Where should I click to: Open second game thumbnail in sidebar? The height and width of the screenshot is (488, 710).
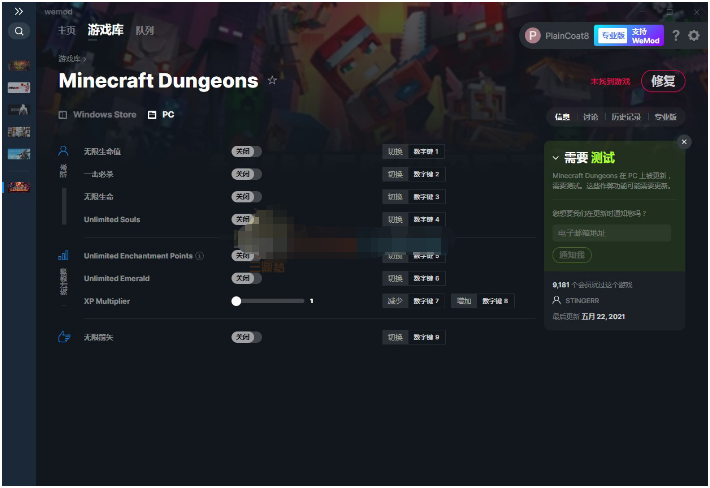pos(19,87)
